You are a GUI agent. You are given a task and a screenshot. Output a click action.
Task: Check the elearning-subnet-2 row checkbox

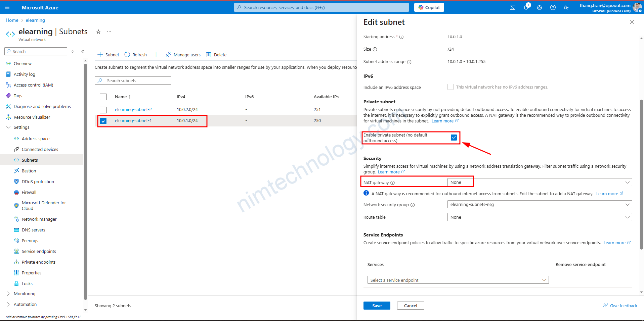pyautogui.click(x=103, y=110)
